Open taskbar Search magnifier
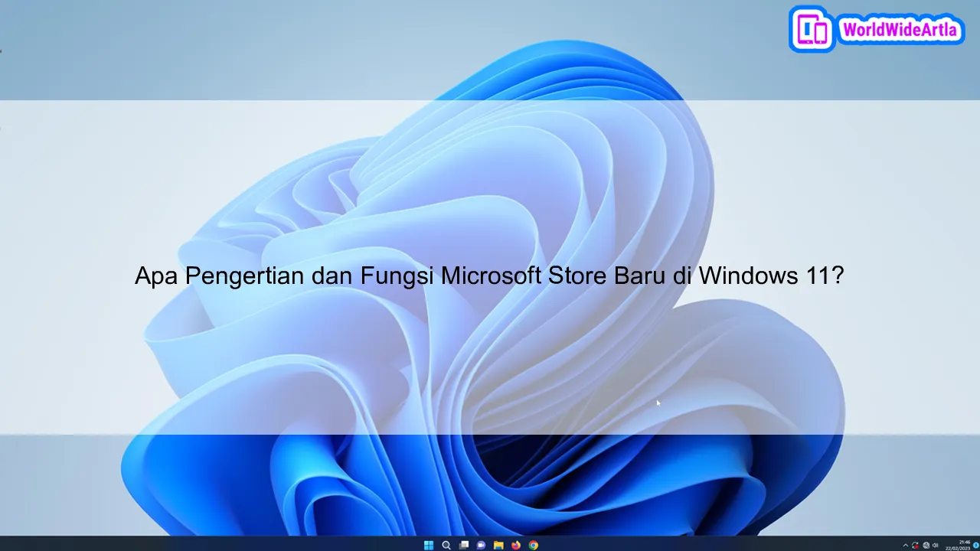This screenshot has width=980, height=551. coord(446,546)
